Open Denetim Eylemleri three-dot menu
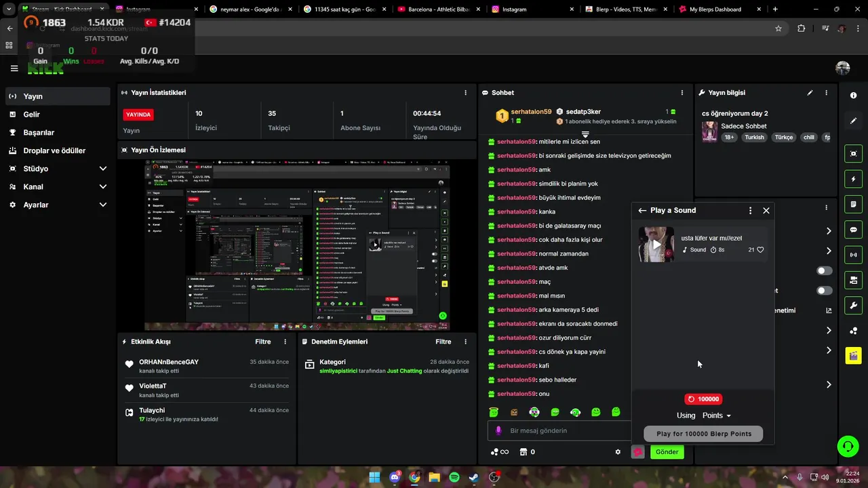Screen dimensions: 868x488 465,342
